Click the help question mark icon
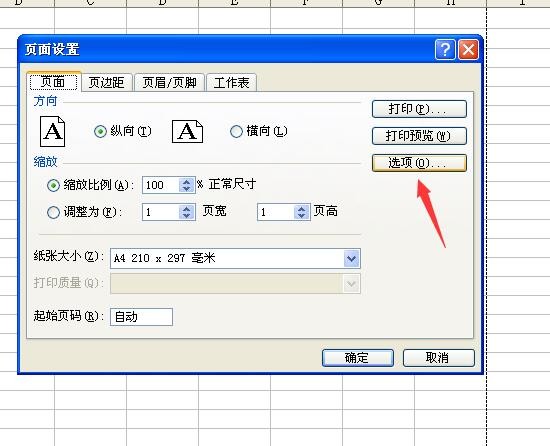550x446 pixels. [x=445, y=49]
